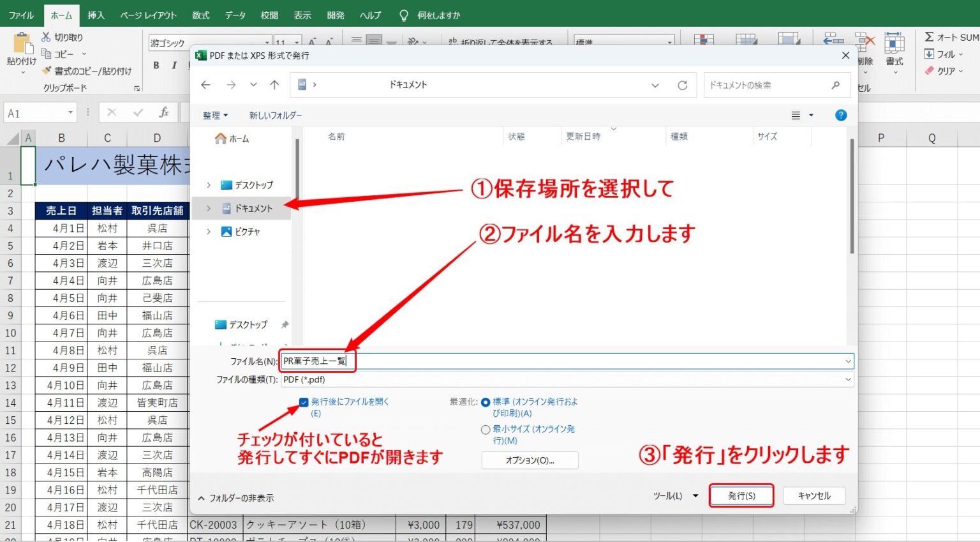Select Home (ホーム) in the navigation pane

click(x=232, y=139)
